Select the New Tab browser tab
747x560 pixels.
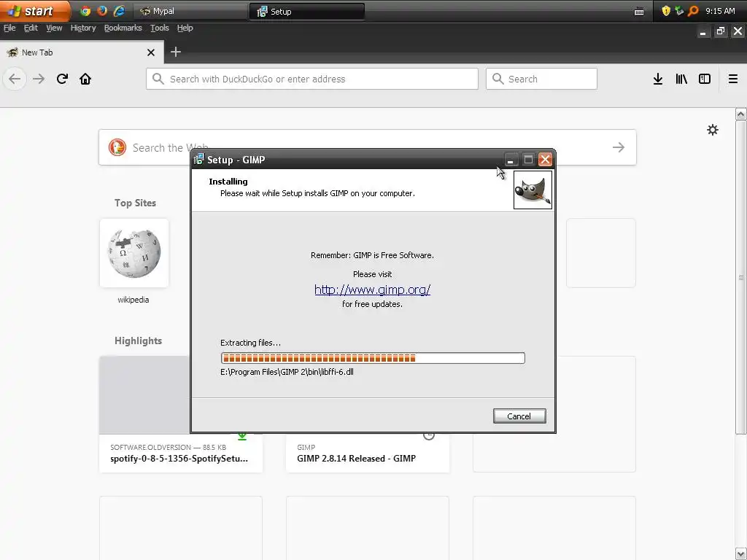point(82,52)
